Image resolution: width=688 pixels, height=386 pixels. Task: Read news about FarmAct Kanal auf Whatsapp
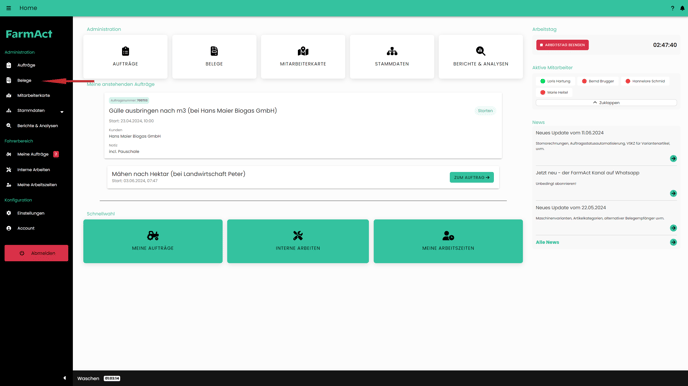click(x=587, y=173)
